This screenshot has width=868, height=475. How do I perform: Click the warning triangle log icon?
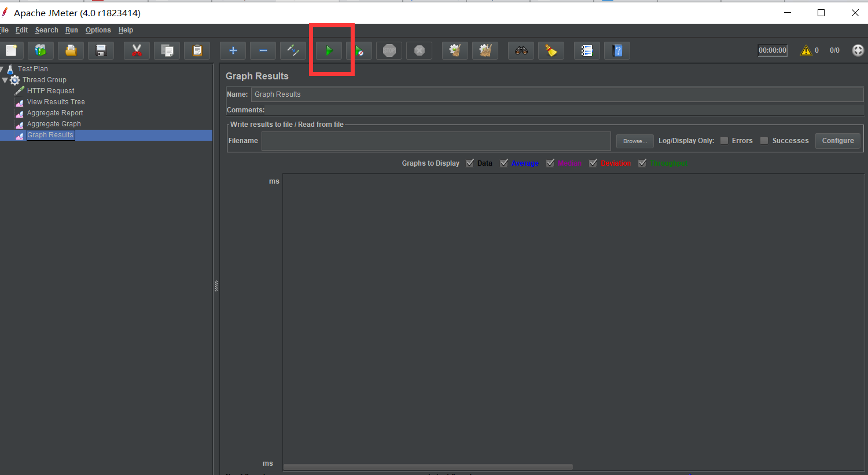pos(806,50)
